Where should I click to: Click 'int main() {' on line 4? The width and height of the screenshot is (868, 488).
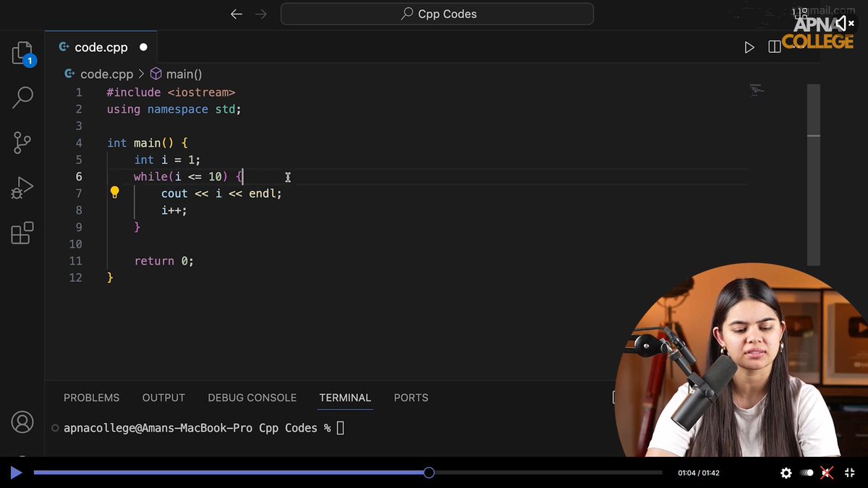point(148,143)
